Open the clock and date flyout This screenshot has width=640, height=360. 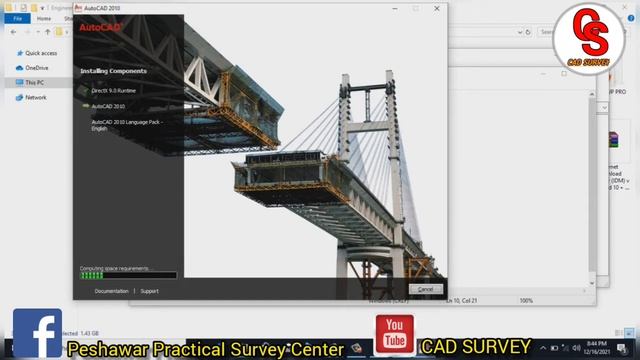tap(597, 348)
